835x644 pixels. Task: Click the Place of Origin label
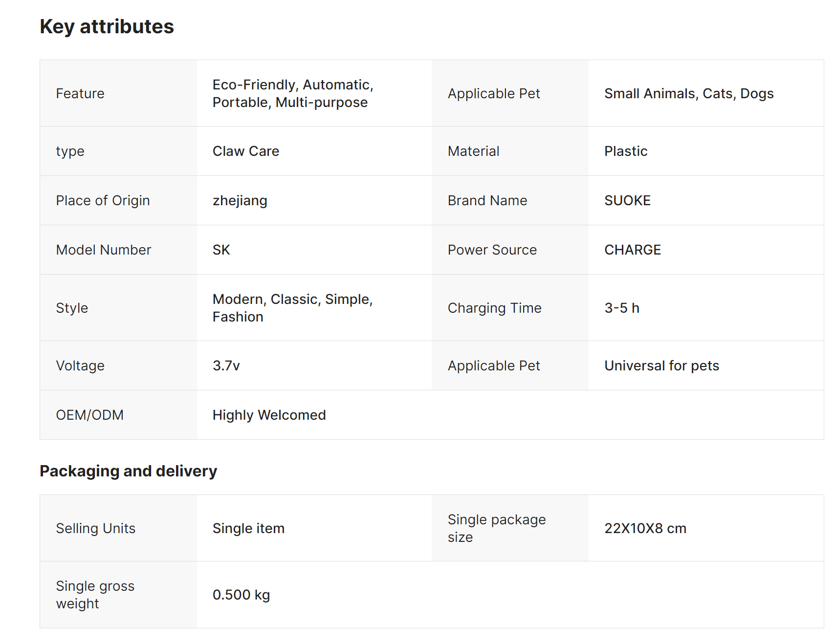(x=103, y=200)
